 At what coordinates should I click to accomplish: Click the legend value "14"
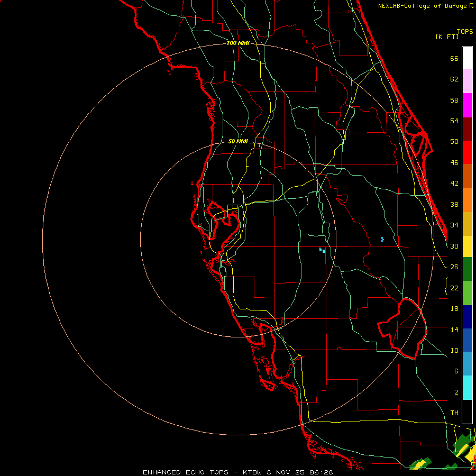(x=454, y=329)
